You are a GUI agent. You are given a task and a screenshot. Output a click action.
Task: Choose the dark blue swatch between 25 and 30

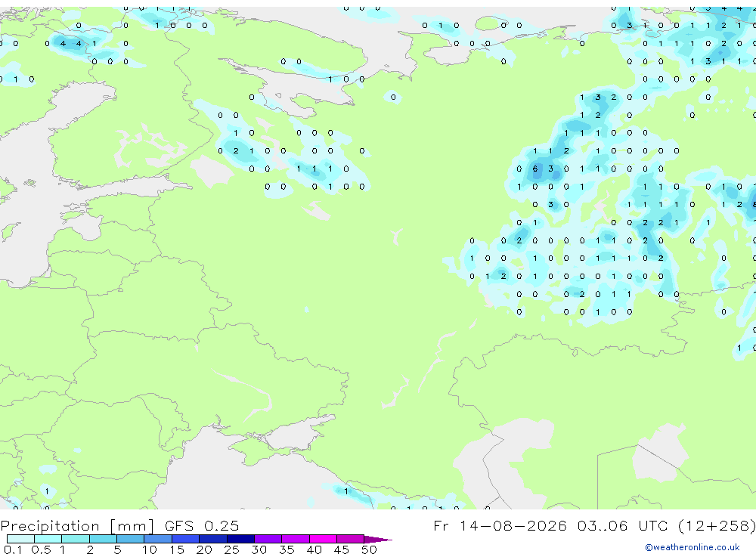click(240, 539)
